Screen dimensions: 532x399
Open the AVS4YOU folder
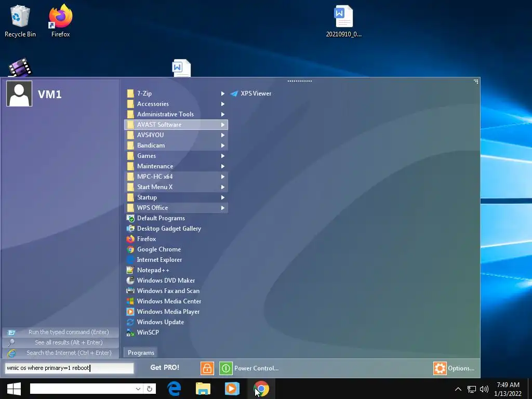[x=176, y=135]
